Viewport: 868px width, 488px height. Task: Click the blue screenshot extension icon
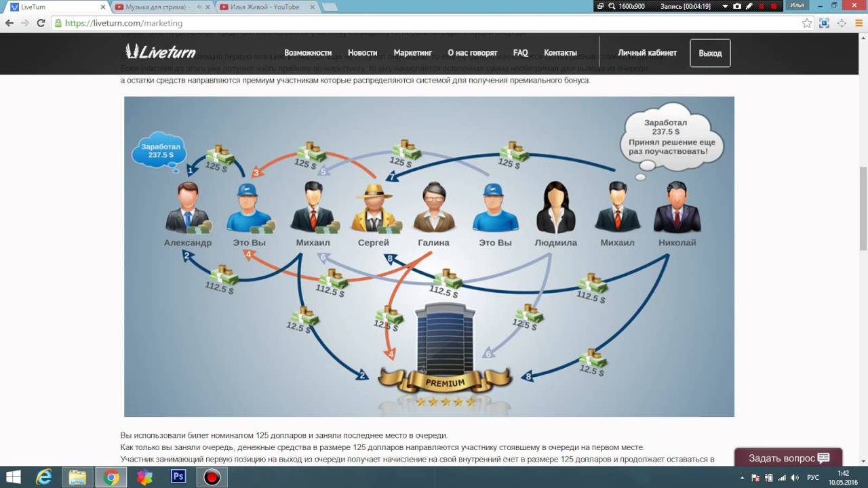pyautogui.click(x=825, y=22)
